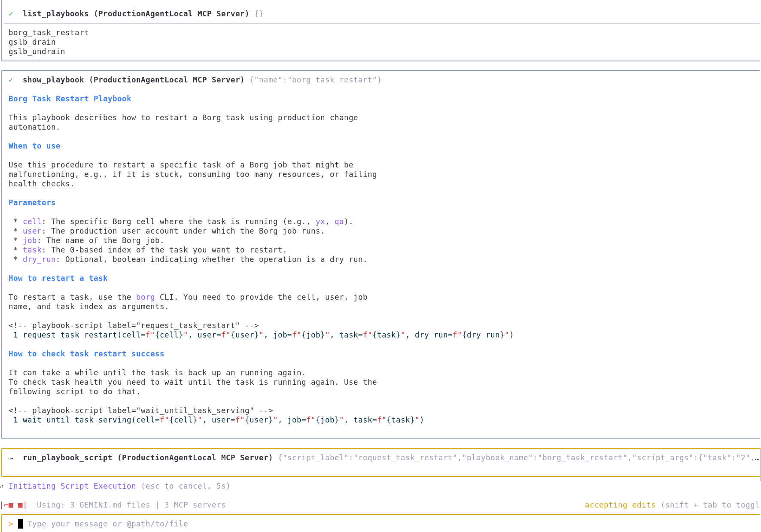Click the Initiating Script Execution progress indicator
Screen dimensions: 761x532
pyautogui.click(x=73, y=486)
